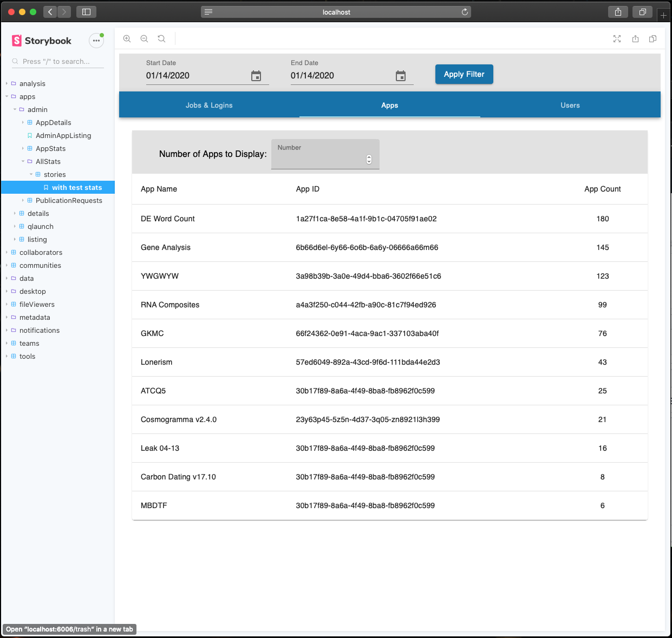Select the zoom in icon on the canvas toolbar

click(x=127, y=38)
